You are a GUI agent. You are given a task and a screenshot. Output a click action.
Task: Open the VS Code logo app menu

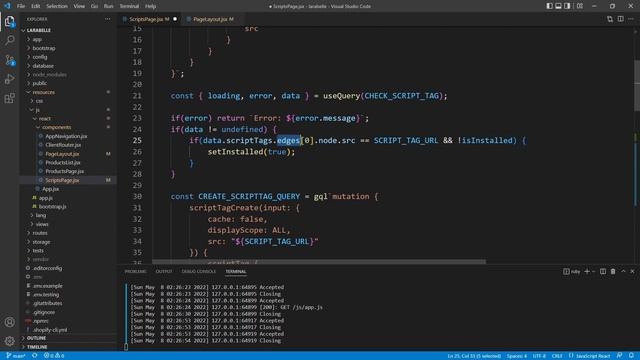[x=7, y=6]
